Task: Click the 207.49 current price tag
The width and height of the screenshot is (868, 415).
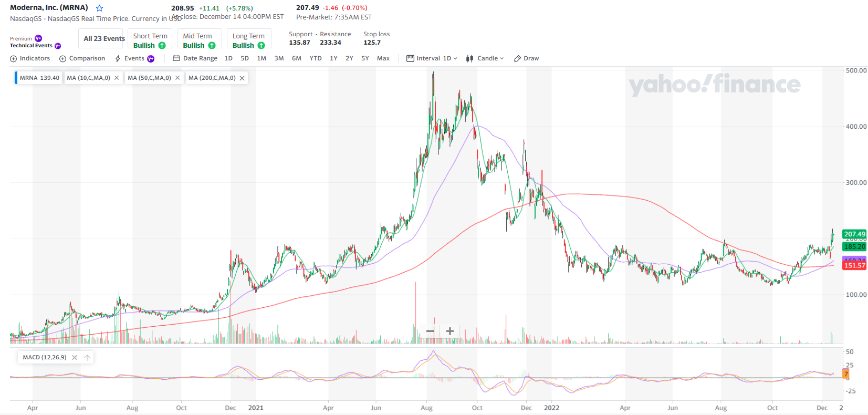Action: 854,234
